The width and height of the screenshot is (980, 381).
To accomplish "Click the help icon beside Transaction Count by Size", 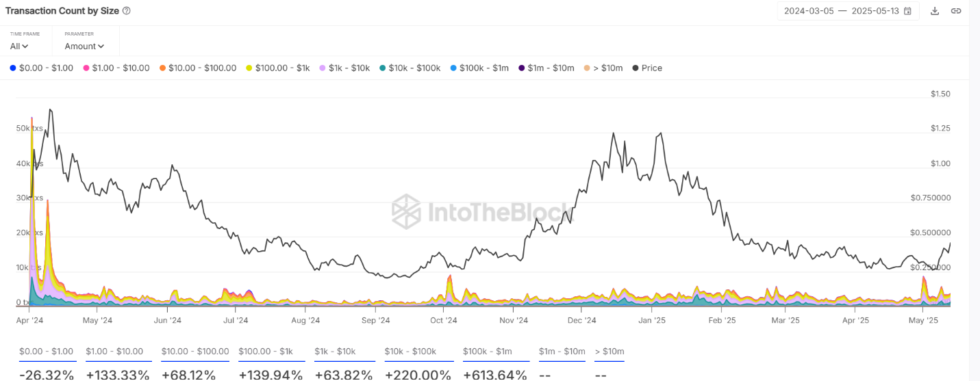I will click(x=126, y=11).
